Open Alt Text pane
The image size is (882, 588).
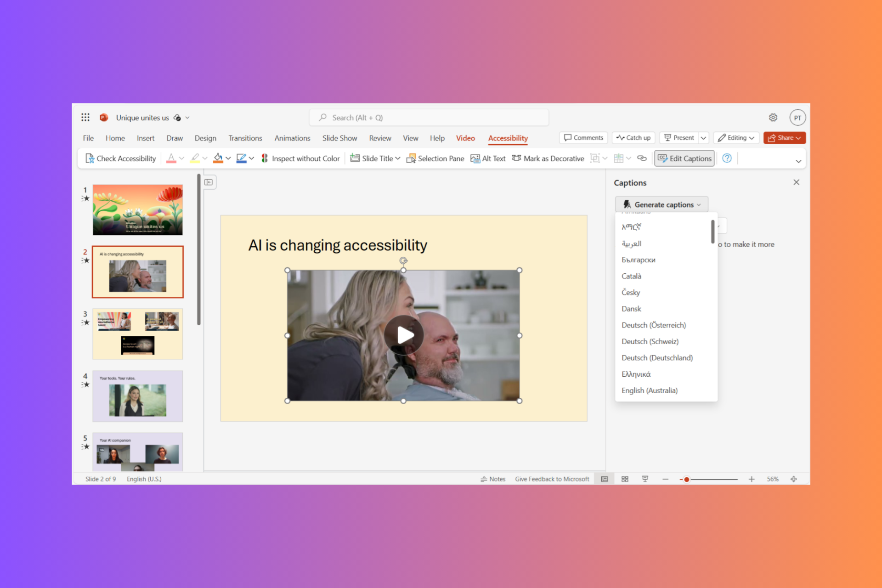pyautogui.click(x=488, y=158)
